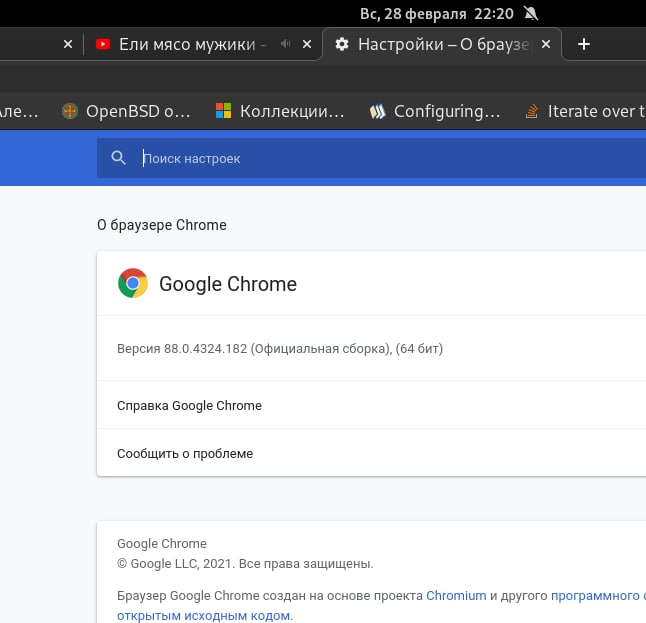Click the Google Chrome logo icon
This screenshot has width=646, height=623.
click(133, 283)
